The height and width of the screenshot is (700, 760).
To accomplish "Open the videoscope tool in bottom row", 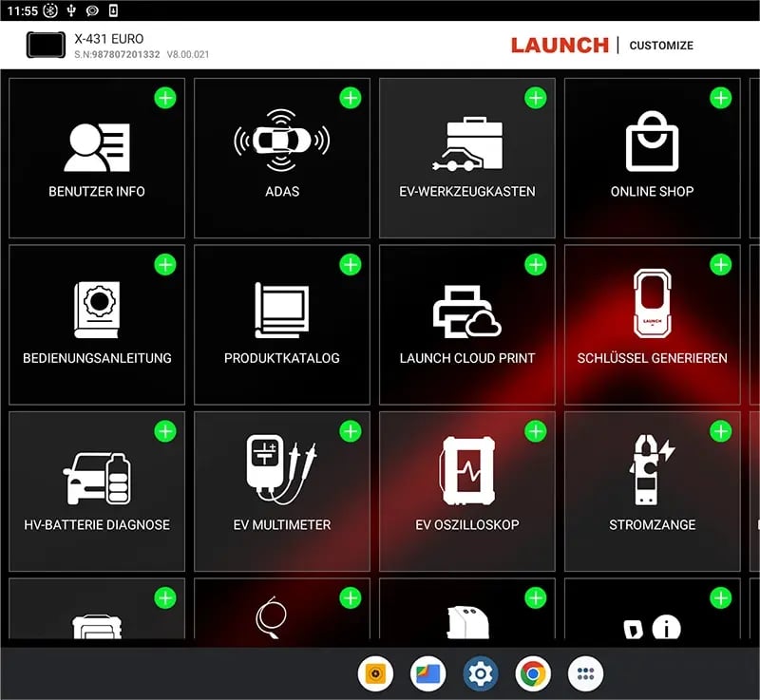I will click(281, 617).
